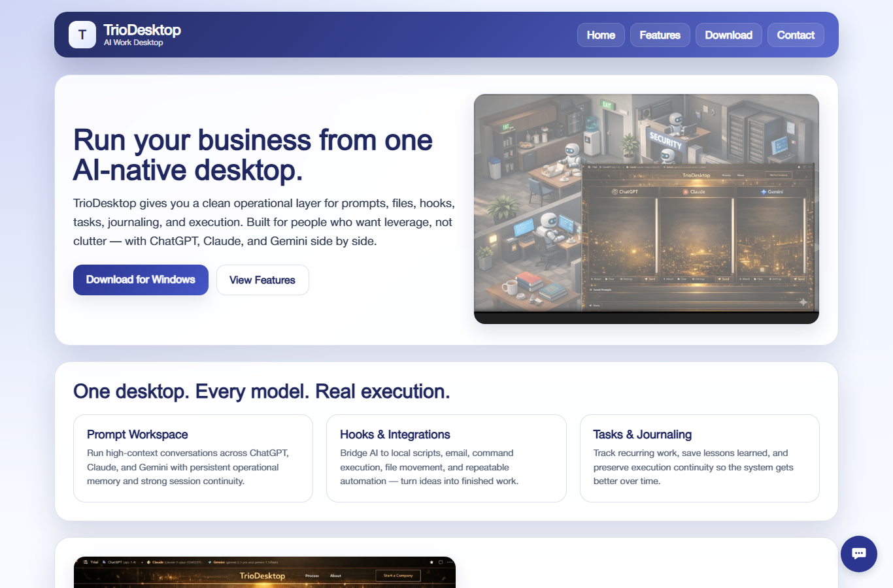Open the hero office illustration image

click(x=647, y=209)
